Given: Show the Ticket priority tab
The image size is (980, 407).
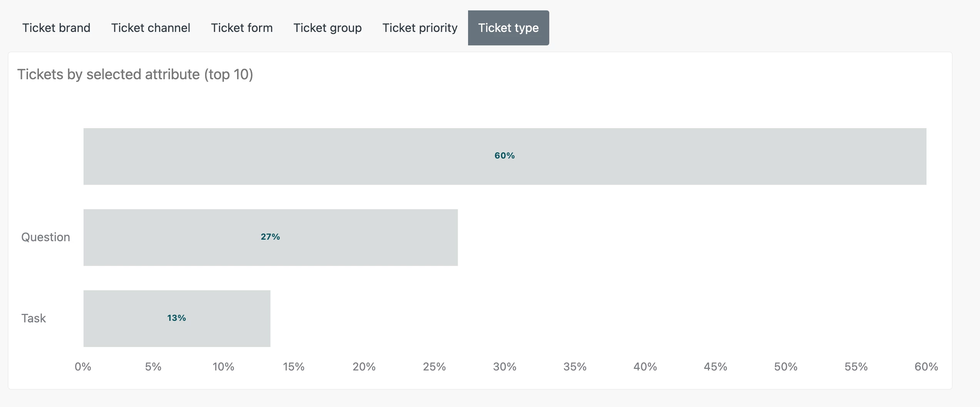Looking at the screenshot, I should tap(420, 28).
